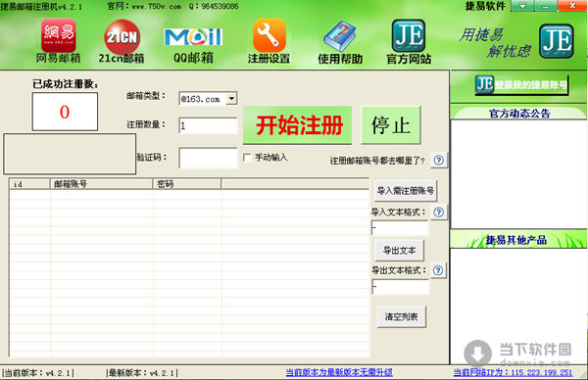
Task: Click help icon next to 导入文本格式
Action: click(439, 213)
